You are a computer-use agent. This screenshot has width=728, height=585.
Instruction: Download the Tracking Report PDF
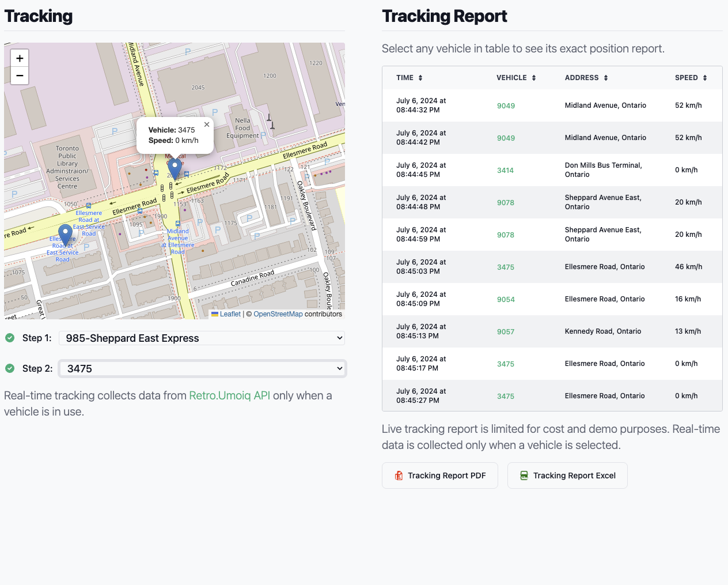coord(439,475)
